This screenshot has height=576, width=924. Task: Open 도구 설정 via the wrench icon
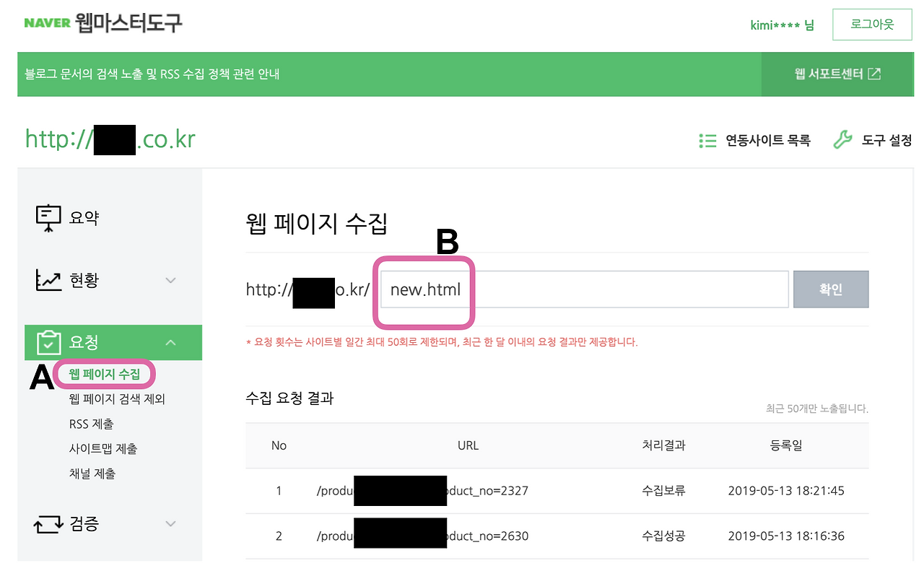tap(842, 140)
